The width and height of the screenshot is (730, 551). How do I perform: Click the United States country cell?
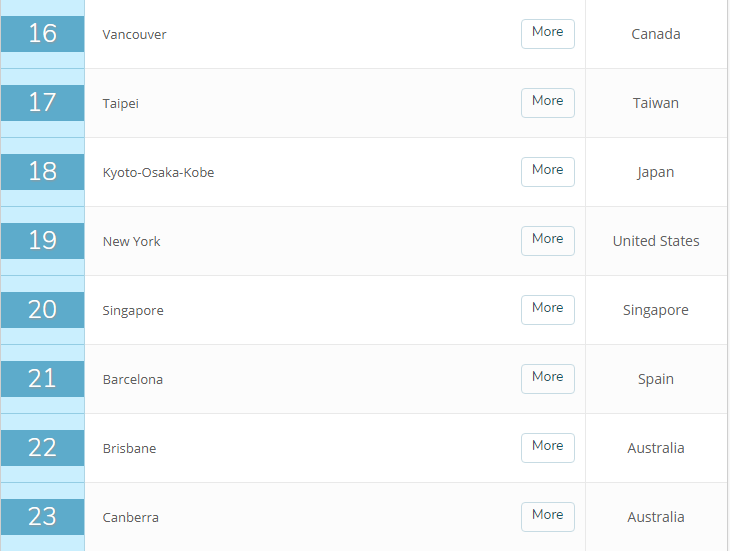point(656,241)
